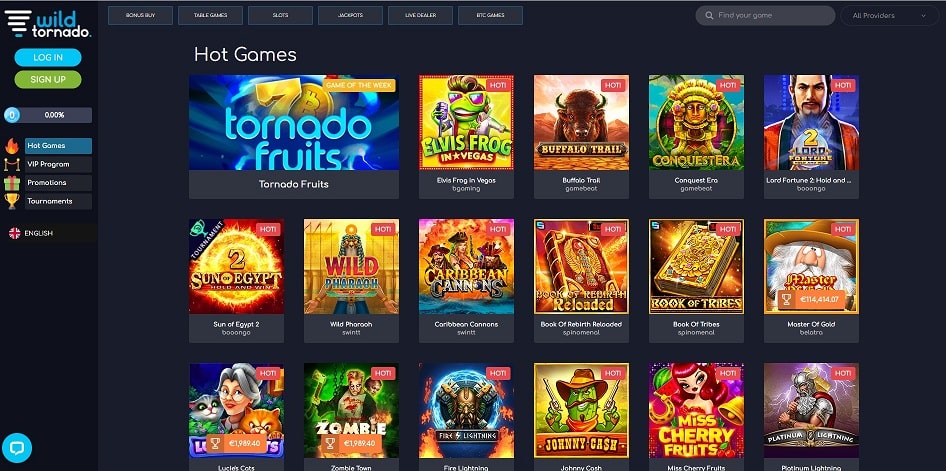
Task: Open the live chat bubble icon
Action: point(17,448)
